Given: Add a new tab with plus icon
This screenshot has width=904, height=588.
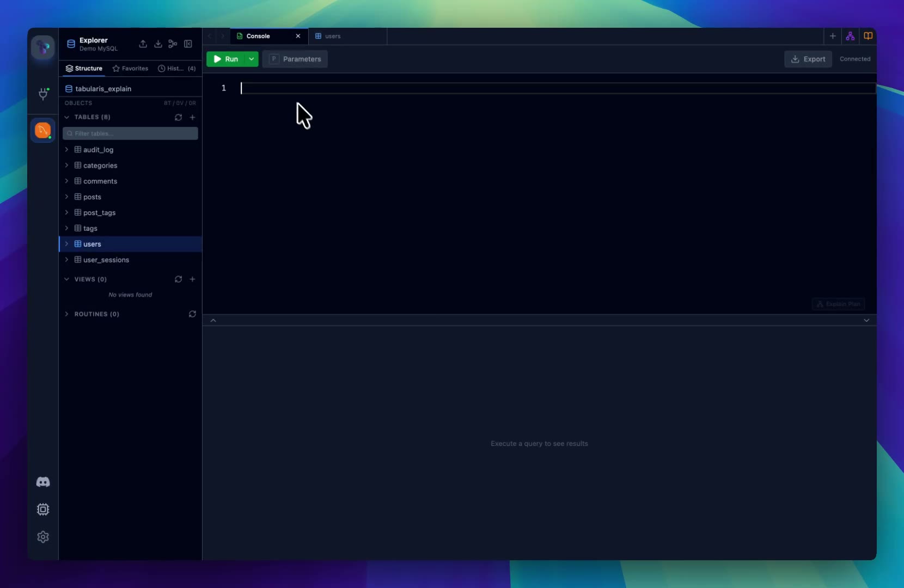Looking at the screenshot, I should click(833, 36).
